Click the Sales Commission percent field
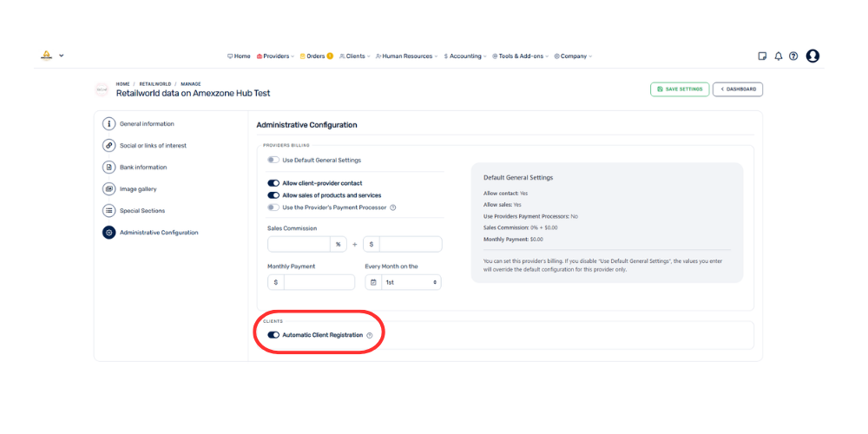Viewport: 868px width, 434px height. (299, 244)
